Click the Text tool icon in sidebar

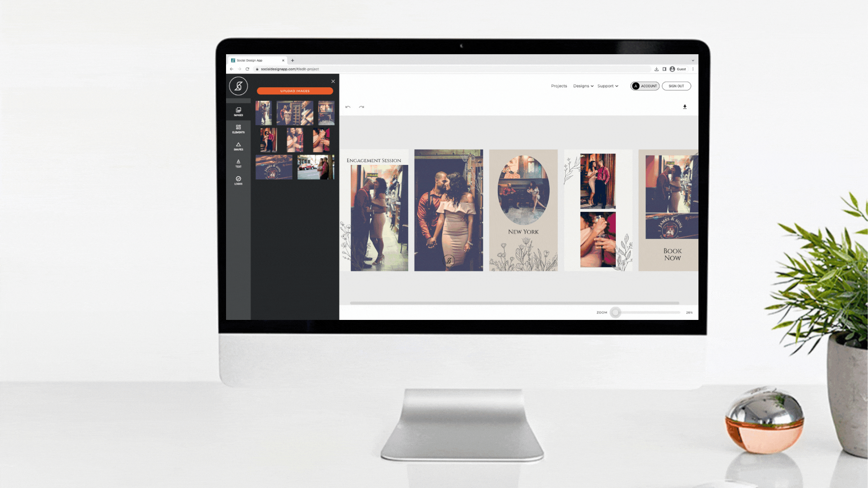click(237, 163)
